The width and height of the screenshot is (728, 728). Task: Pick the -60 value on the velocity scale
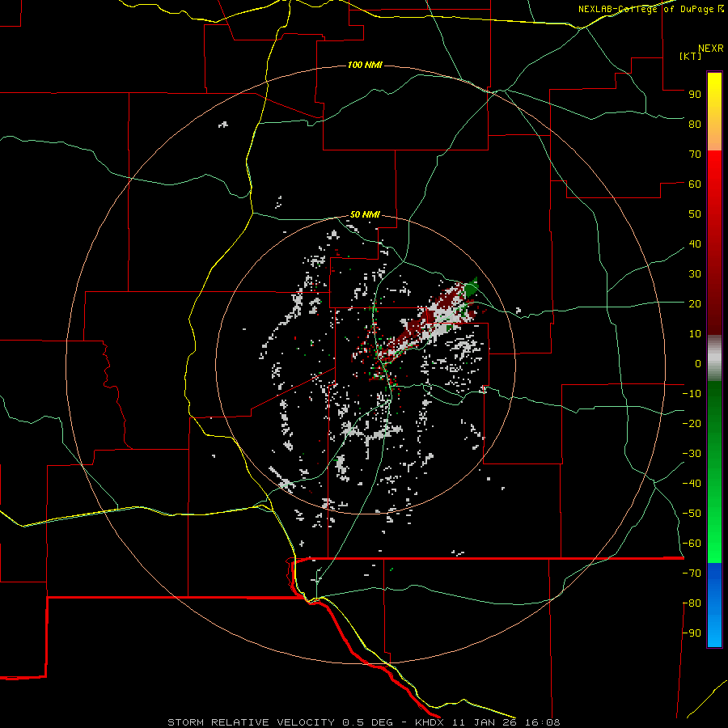coord(692,544)
